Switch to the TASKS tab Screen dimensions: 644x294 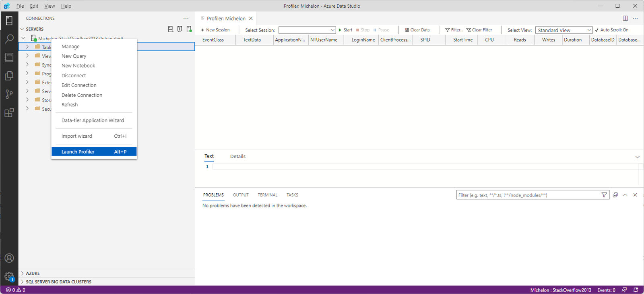[292, 195]
